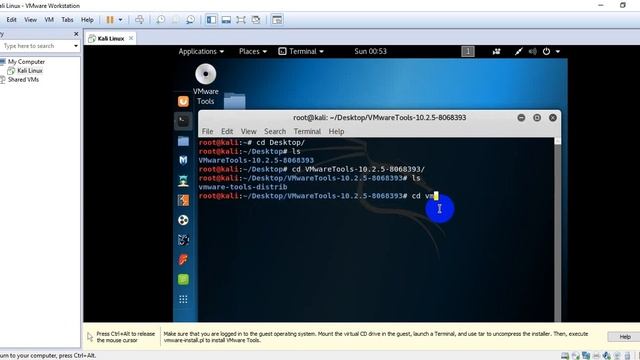Viewport: 640px width, 360px height.
Task: Open the Files folder icon in dock
Action: (183, 141)
